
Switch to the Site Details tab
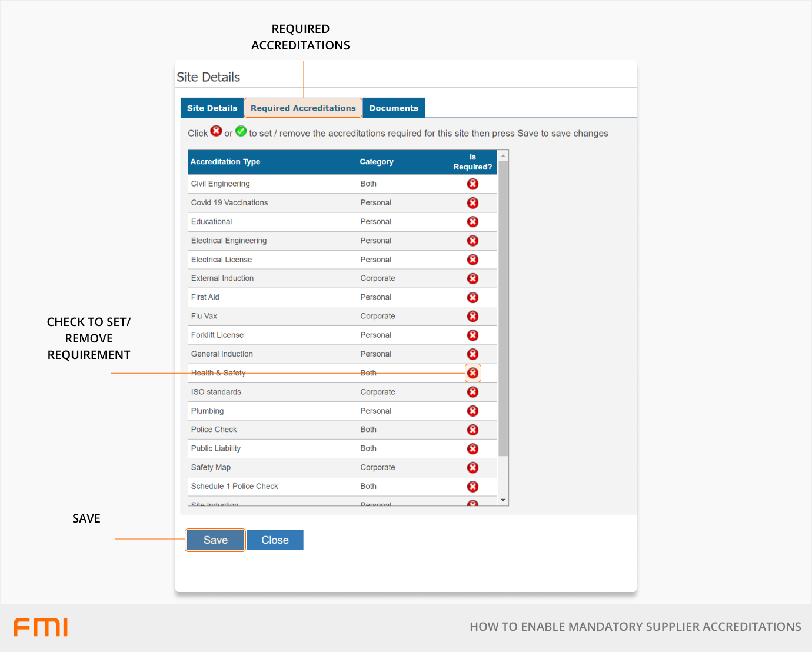tap(212, 108)
